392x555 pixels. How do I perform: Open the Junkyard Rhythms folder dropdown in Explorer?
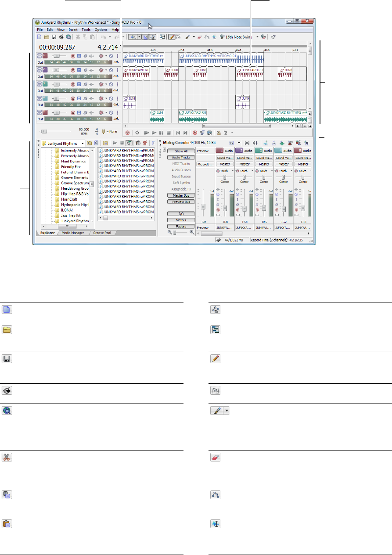coord(83,144)
